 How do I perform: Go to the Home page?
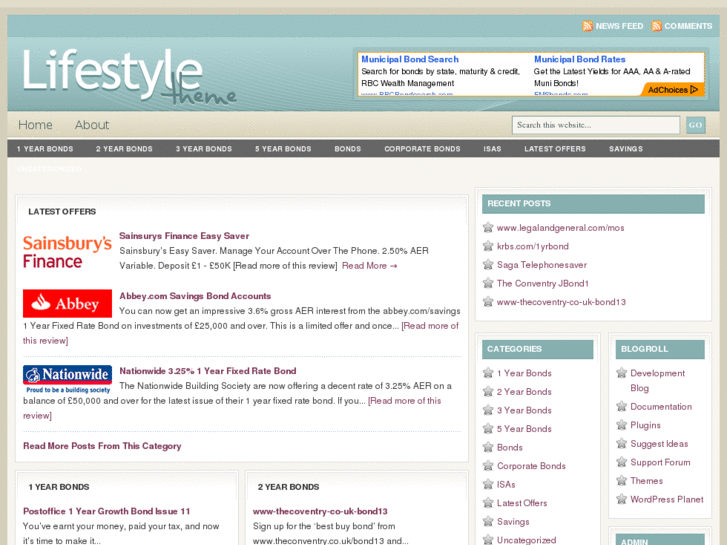coord(35,125)
